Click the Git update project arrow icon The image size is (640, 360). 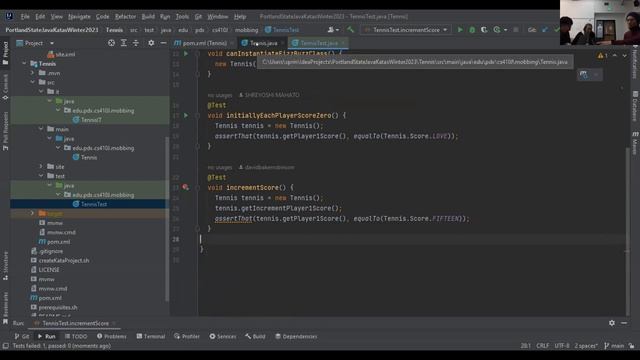coord(545,30)
